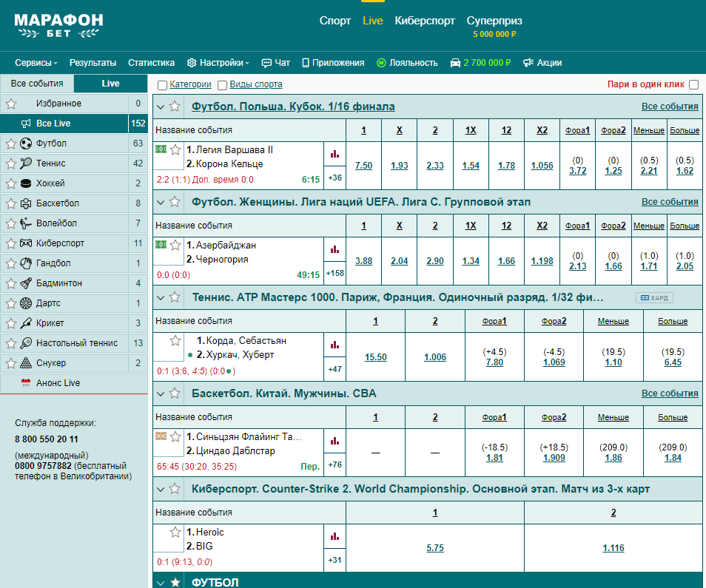Open the Сервисы dropdown menu
The width and height of the screenshot is (706, 588).
click(36, 63)
